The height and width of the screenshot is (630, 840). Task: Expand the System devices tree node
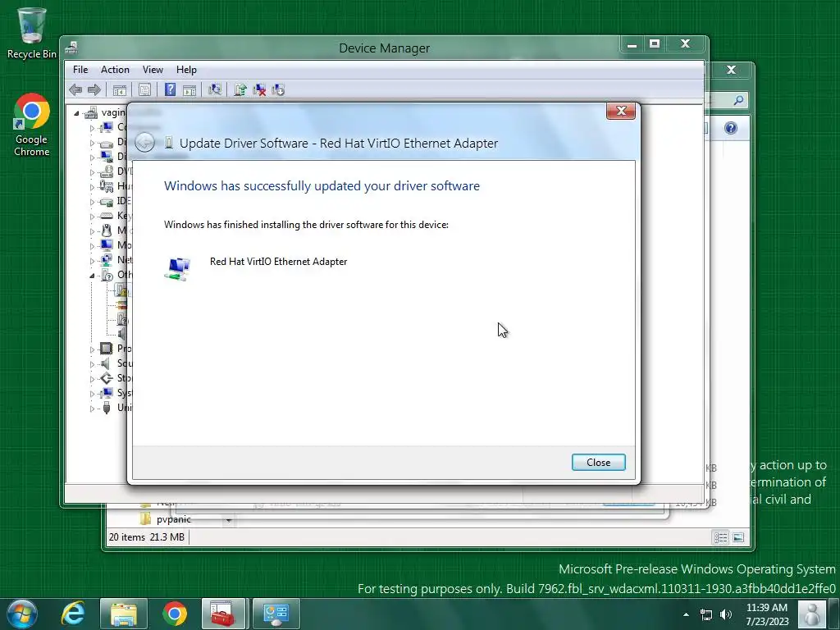pos(92,394)
